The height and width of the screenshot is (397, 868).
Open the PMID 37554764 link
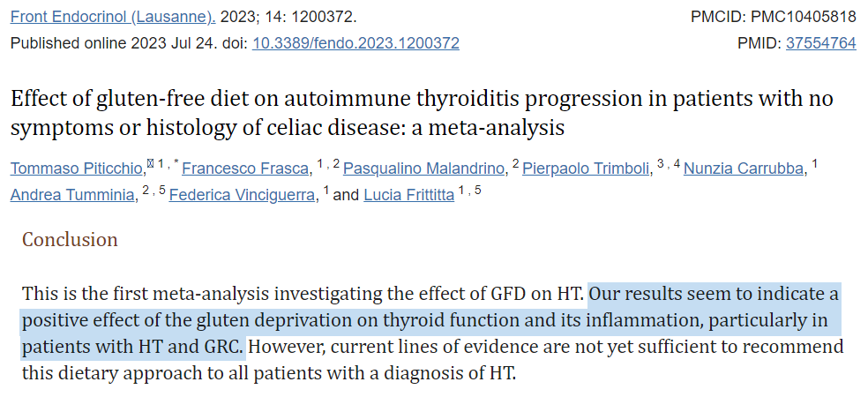click(x=820, y=42)
